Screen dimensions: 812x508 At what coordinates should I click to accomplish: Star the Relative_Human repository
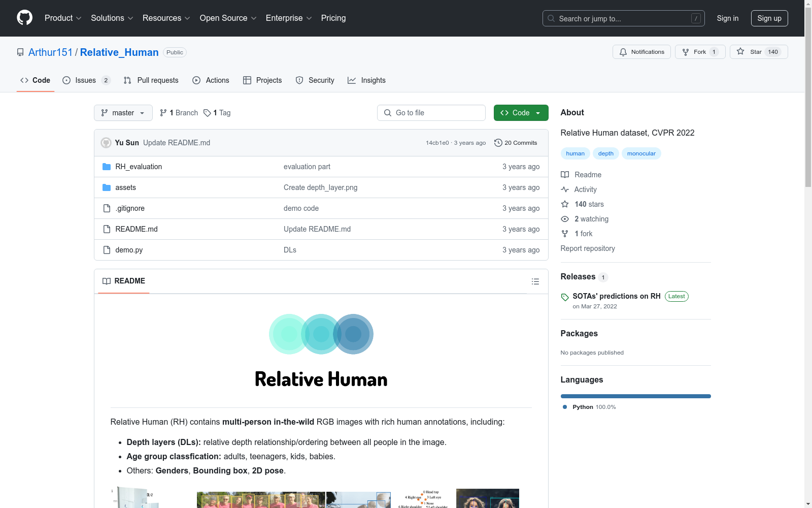coord(759,52)
